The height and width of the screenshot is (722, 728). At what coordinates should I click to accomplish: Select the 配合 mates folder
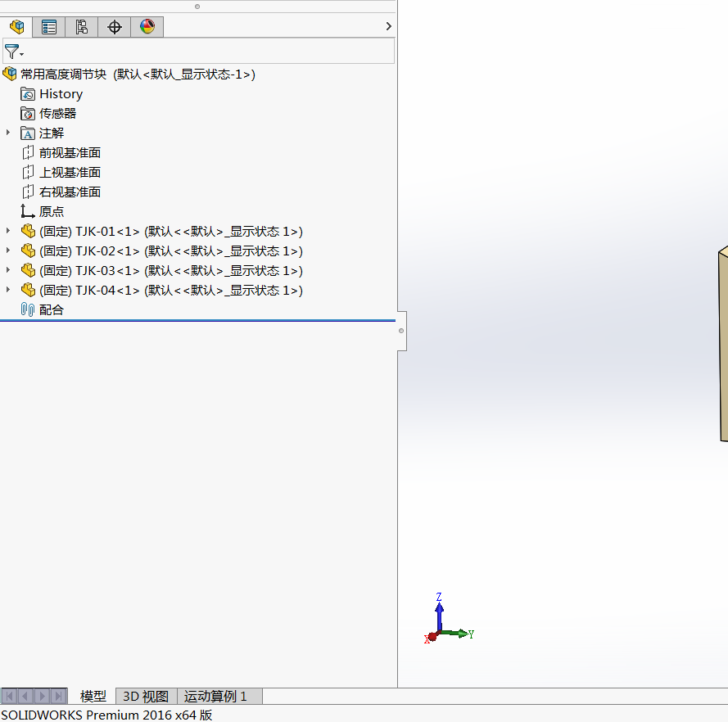click(51, 310)
